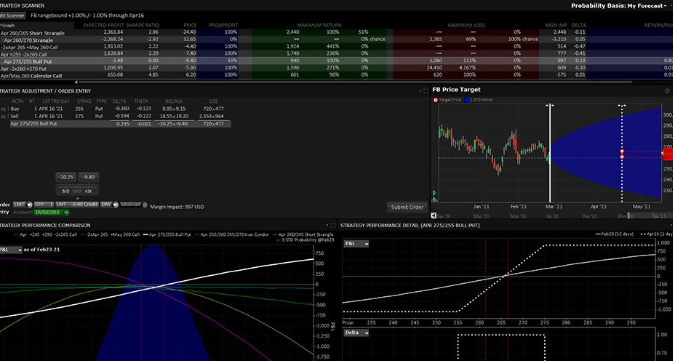Maximize the Strategy Performance Comparison panel

(333, 225)
